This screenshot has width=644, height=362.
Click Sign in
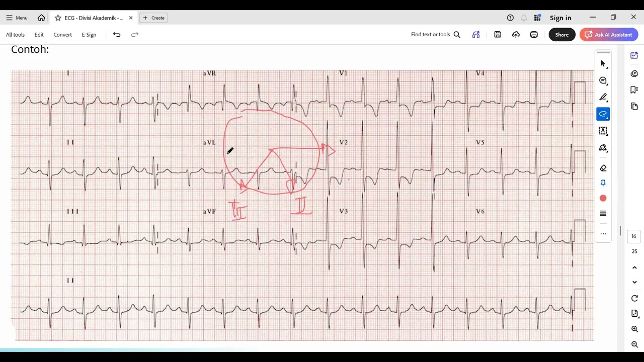560,18
